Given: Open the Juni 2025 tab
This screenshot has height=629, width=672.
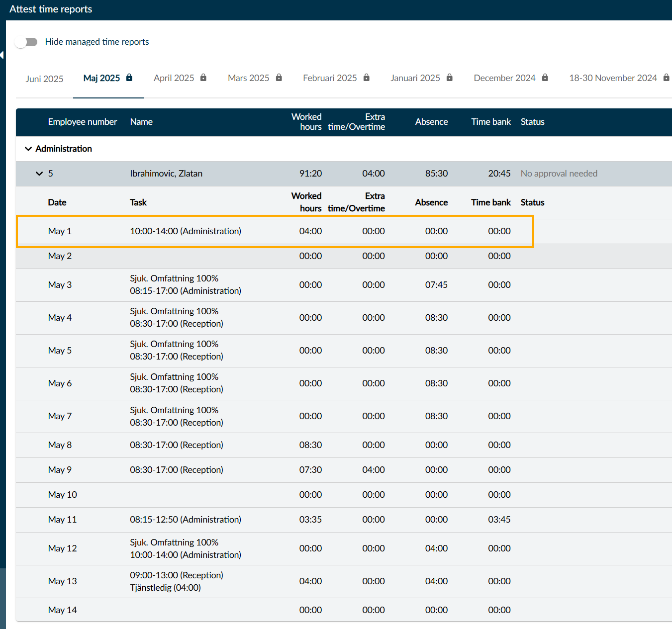Looking at the screenshot, I should [x=45, y=79].
